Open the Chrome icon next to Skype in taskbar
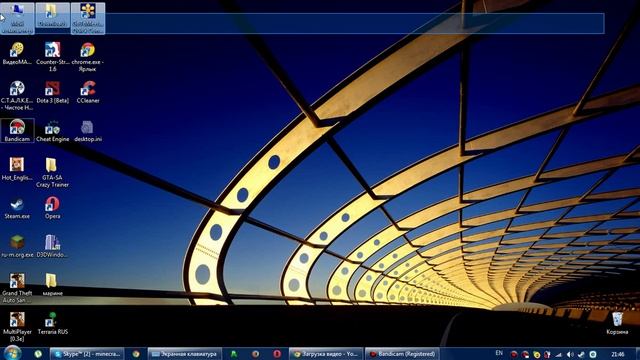 (x=136, y=354)
